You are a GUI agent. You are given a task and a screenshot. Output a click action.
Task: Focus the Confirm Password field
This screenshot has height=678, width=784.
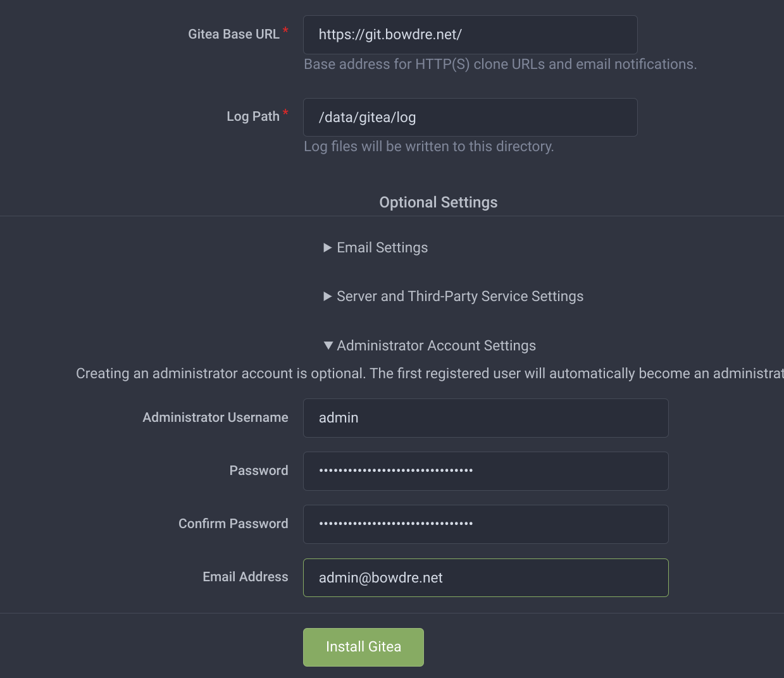(x=485, y=524)
